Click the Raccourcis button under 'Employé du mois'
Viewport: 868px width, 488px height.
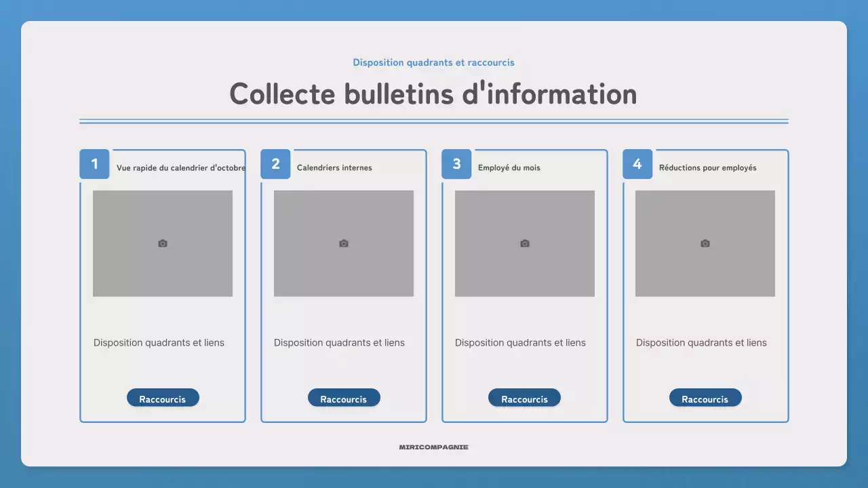tap(524, 398)
